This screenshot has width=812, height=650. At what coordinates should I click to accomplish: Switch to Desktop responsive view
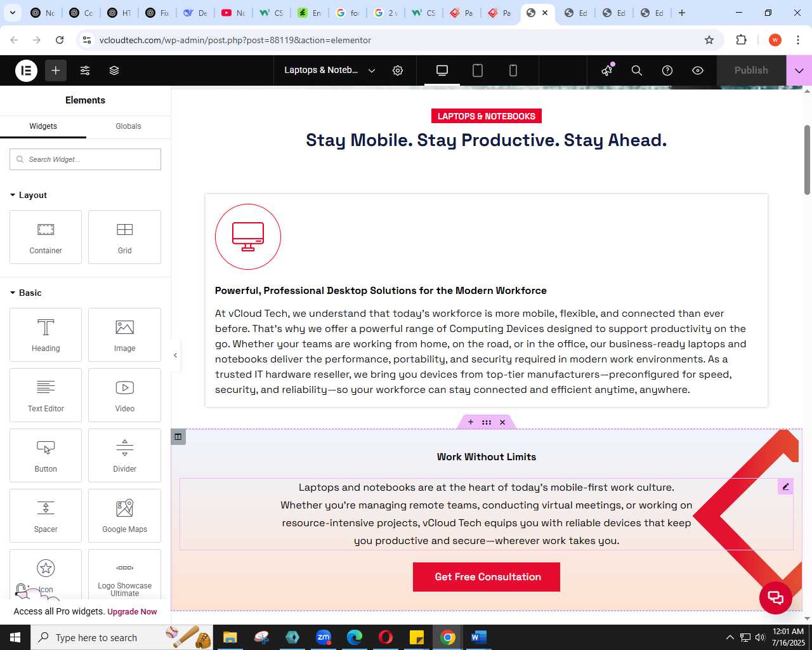coord(442,70)
